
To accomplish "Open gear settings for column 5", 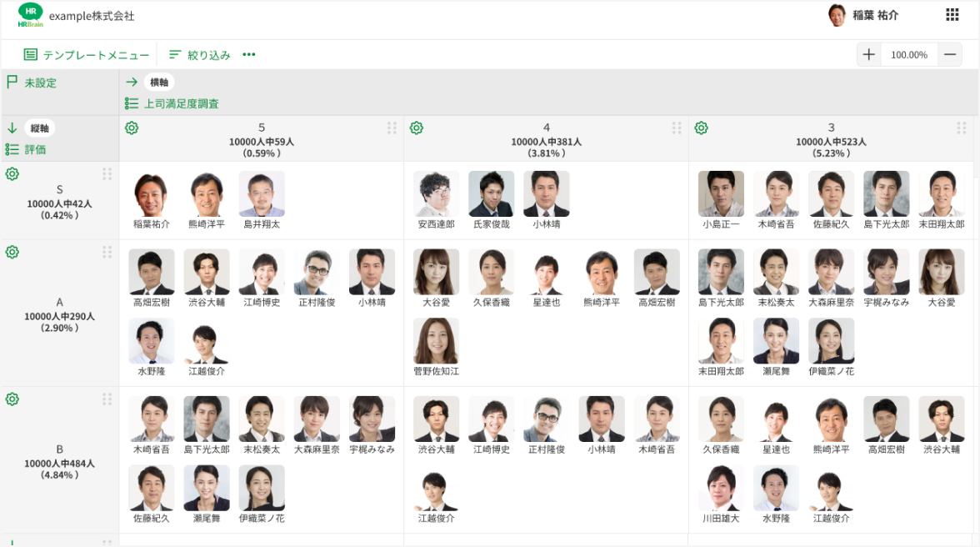I will coord(132,128).
